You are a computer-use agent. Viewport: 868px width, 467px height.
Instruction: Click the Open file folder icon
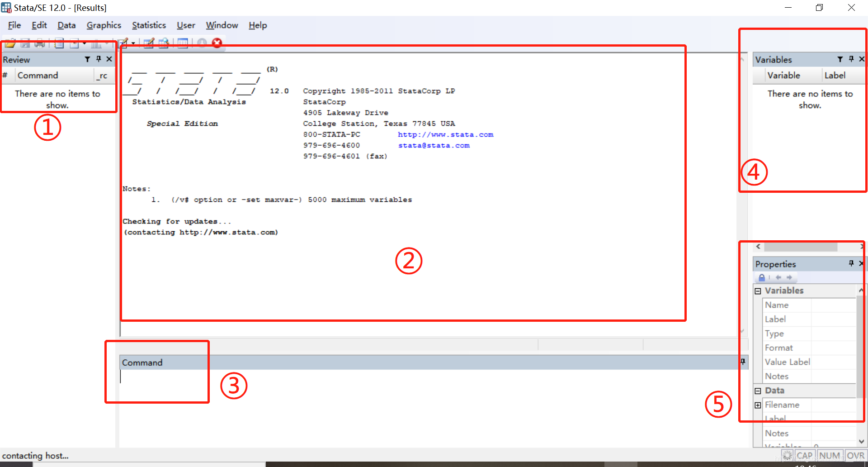[10, 43]
